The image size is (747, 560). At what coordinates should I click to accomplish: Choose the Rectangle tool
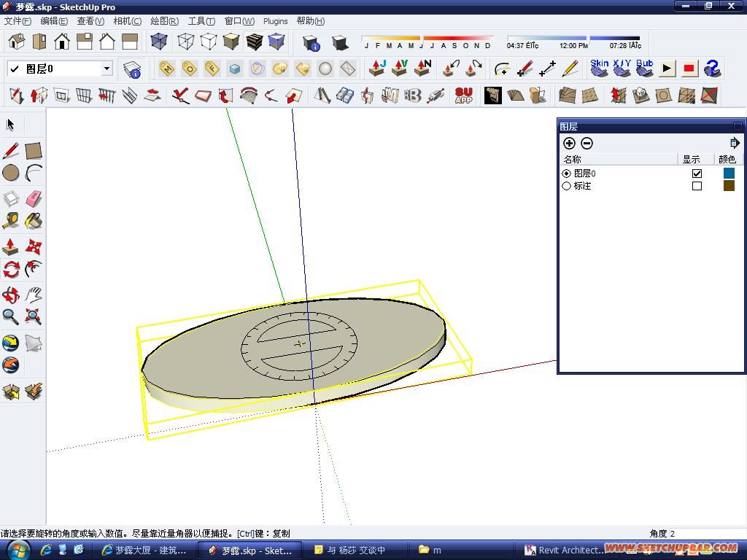(34, 151)
